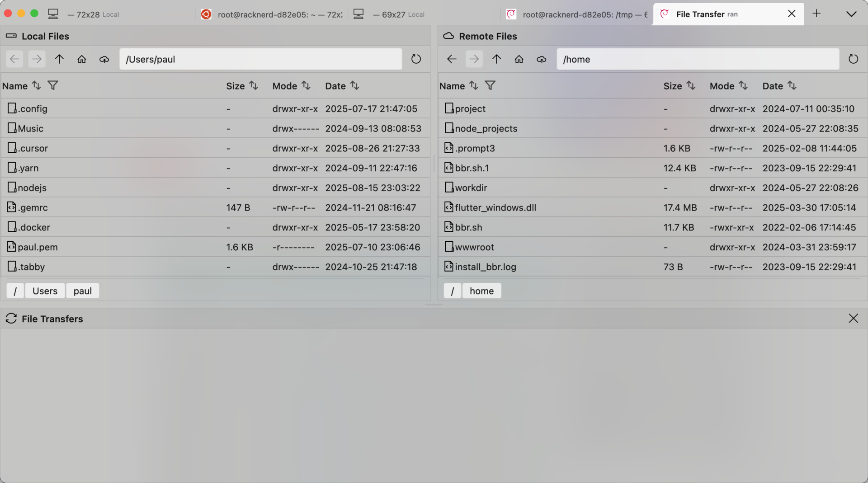Refresh the Local Files listing

pyautogui.click(x=416, y=59)
